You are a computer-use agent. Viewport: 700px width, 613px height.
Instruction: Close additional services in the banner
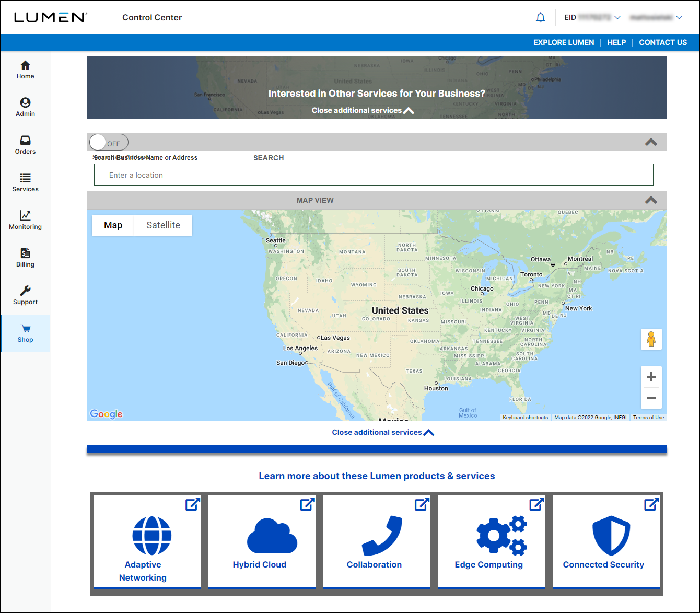pyautogui.click(x=363, y=110)
